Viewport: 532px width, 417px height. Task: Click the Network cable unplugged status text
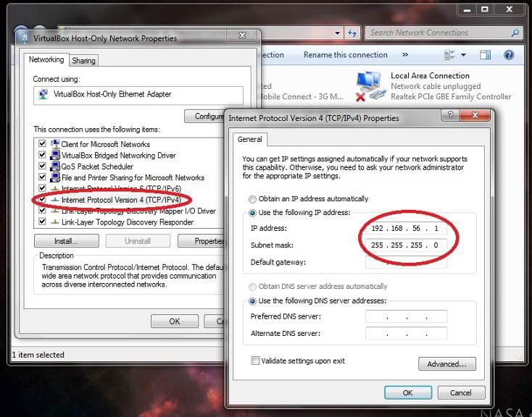(x=436, y=86)
